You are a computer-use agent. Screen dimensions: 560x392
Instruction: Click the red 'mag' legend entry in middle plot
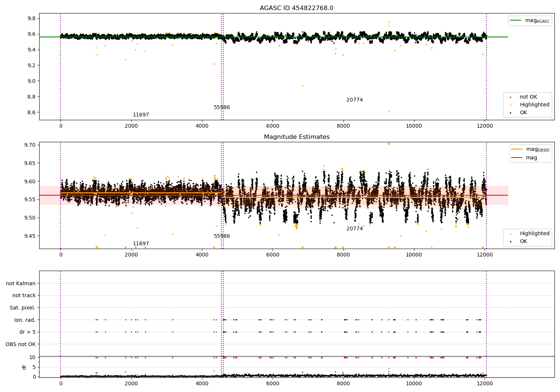tap(532, 158)
